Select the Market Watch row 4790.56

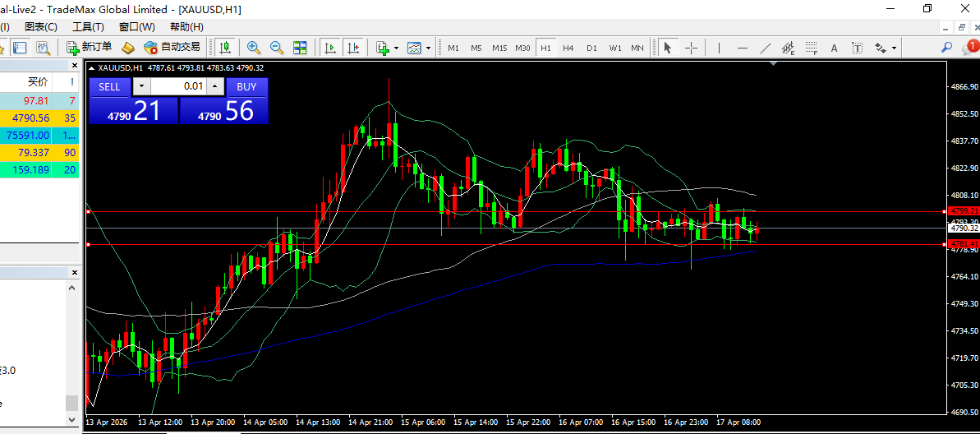39,118
